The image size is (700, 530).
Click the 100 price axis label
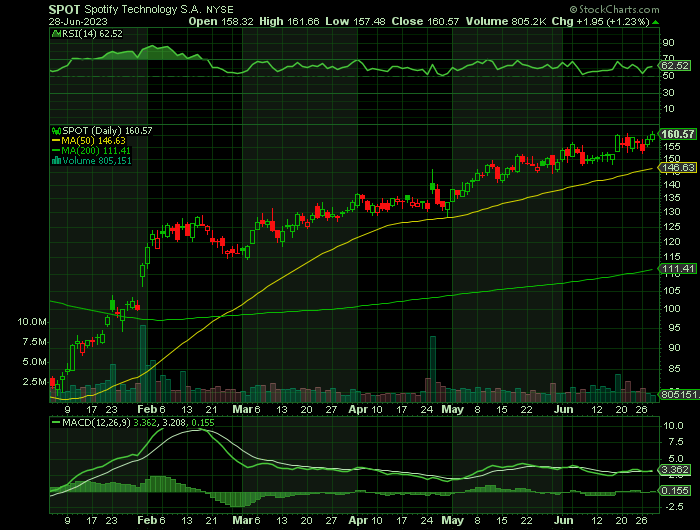[x=671, y=309]
